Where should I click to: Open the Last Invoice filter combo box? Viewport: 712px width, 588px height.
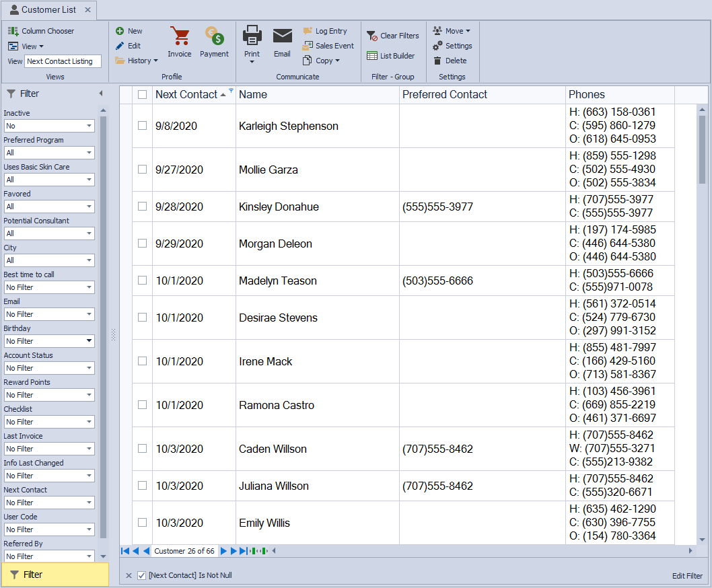coord(49,449)
